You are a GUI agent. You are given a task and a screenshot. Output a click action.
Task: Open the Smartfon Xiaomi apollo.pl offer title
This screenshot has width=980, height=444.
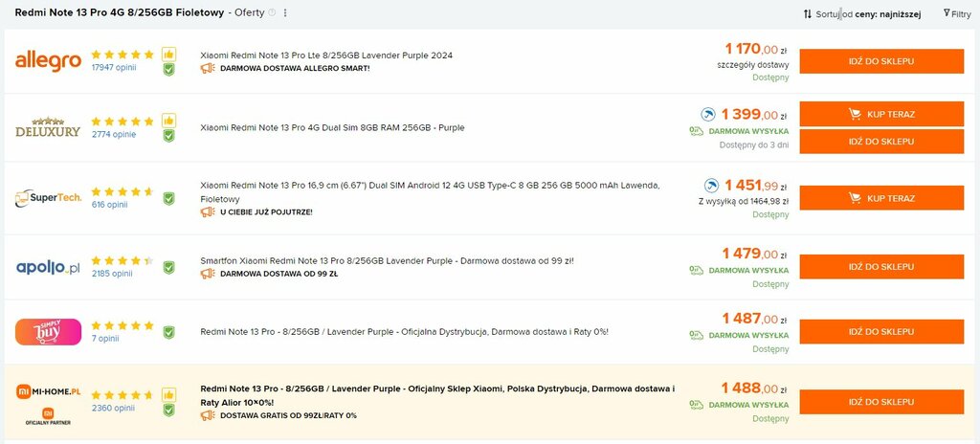tap(387, 260)
